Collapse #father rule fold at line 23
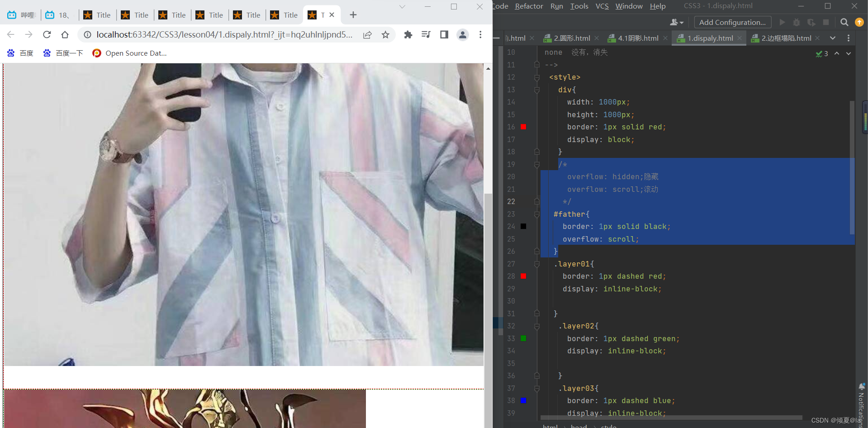This screenshot has width=868, height=428. (x=537, y=214)
